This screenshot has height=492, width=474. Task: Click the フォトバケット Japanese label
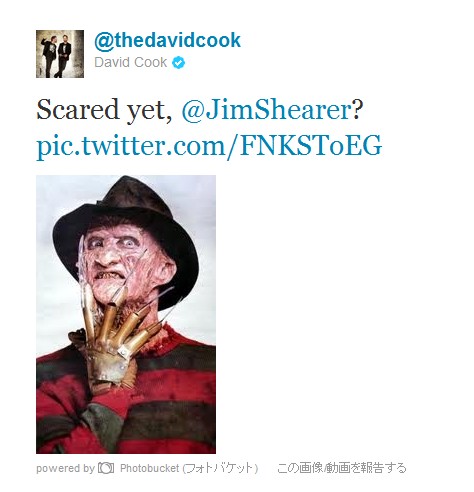[220, 468]
